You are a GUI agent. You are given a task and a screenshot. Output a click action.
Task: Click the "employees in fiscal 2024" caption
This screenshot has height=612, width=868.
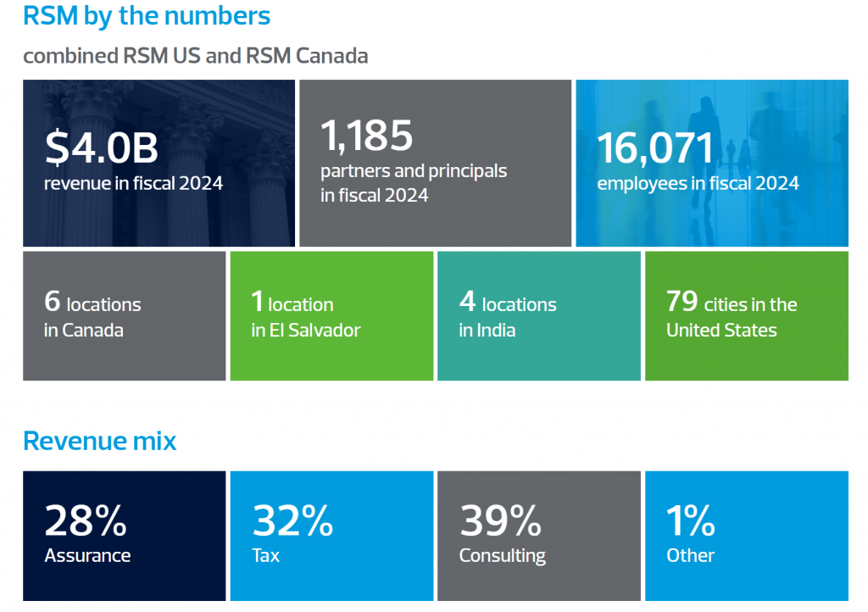pyautogui.click(x=698, y=183)
